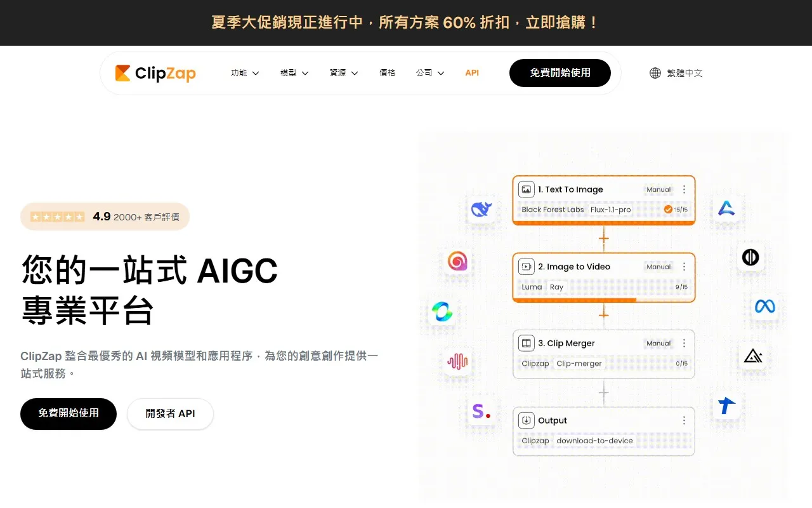The image size is (812, 508).
Task: Open the 價格 pricing page
Action: click(387, 73)
